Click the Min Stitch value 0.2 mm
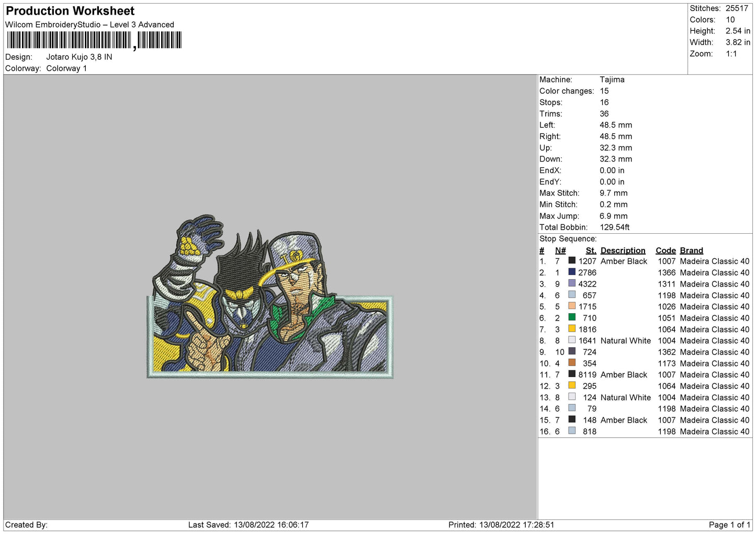The height and width of the screenshot is (534, 756). [613, 204]
